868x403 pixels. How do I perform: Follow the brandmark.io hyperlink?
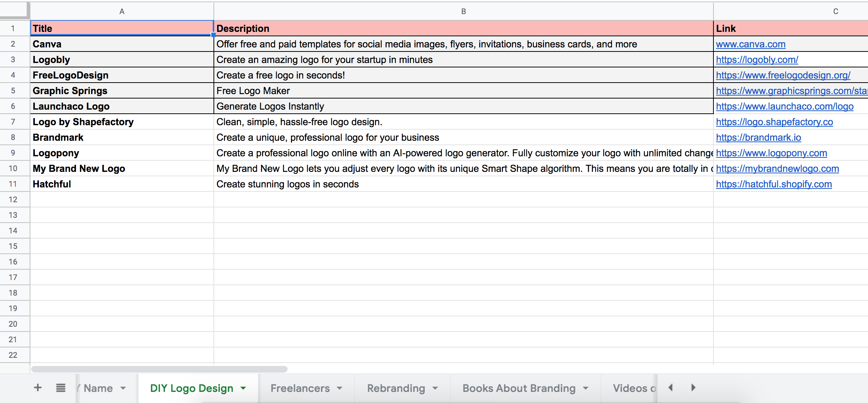[758, 138]
